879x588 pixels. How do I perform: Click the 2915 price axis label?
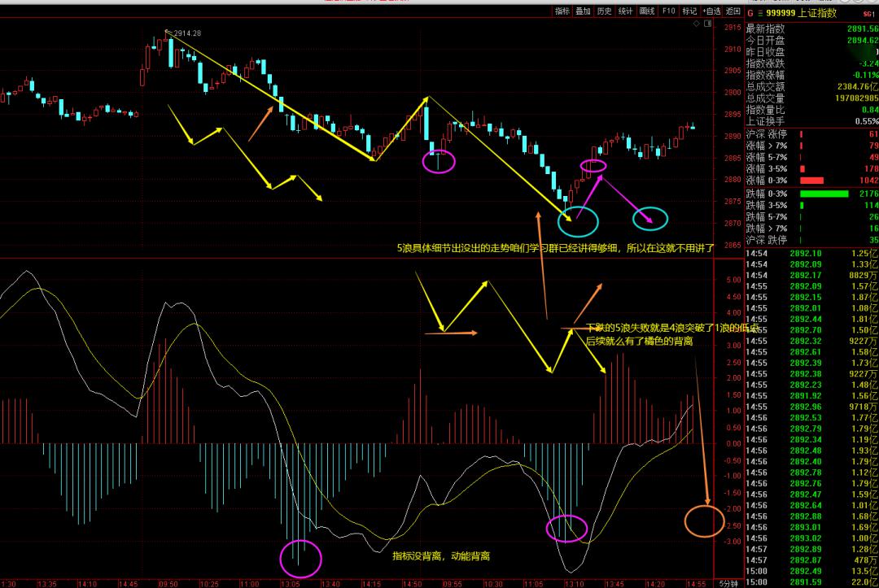tap(732, 28)
